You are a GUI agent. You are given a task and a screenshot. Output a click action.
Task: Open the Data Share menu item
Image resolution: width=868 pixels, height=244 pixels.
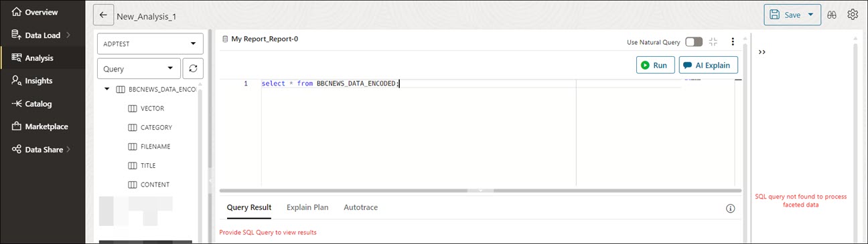pyautogui.click(x=43, y=150)
